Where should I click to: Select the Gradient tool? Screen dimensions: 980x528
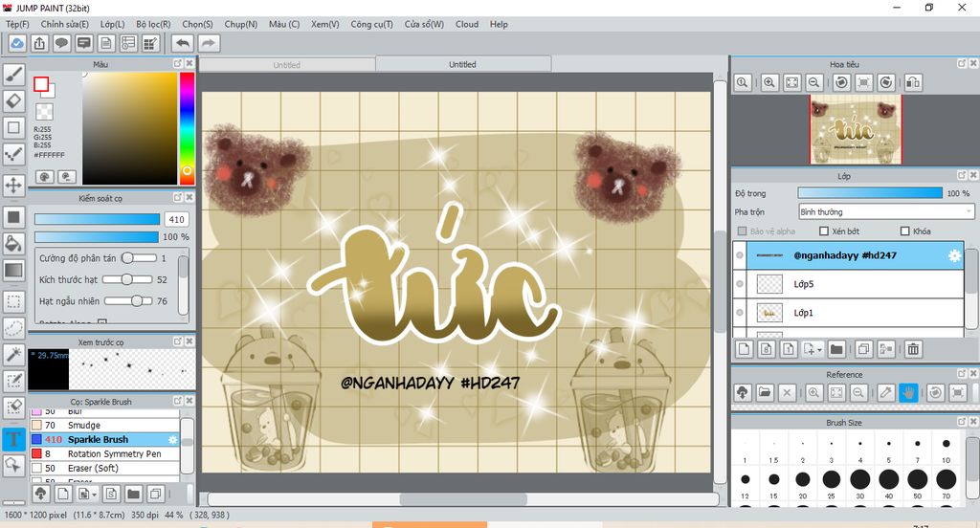pos(13,270)
